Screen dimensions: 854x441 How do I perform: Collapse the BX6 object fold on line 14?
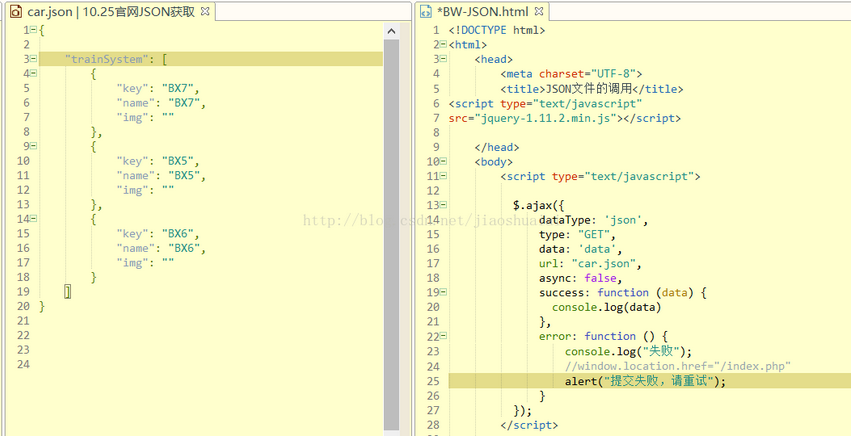point(34,218)
